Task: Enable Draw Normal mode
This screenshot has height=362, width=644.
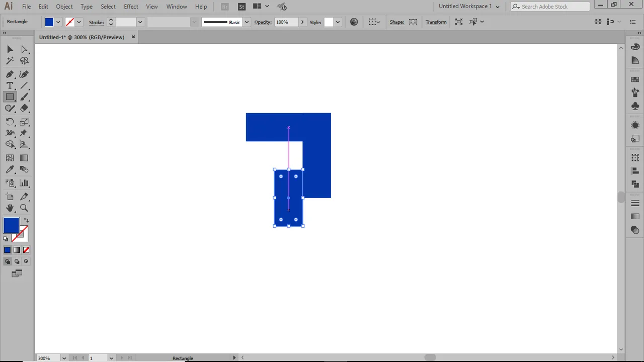Action: pos(7,261)
